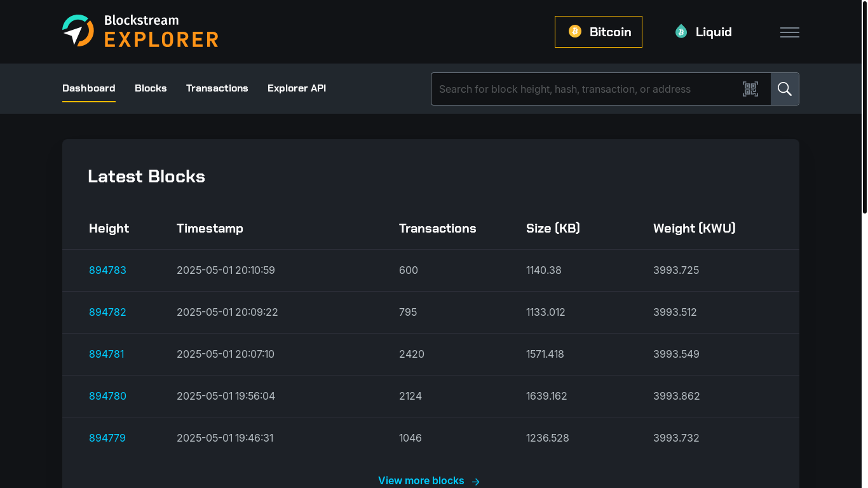
Task: Click weight value 3993.732
Action: [676, 438]
